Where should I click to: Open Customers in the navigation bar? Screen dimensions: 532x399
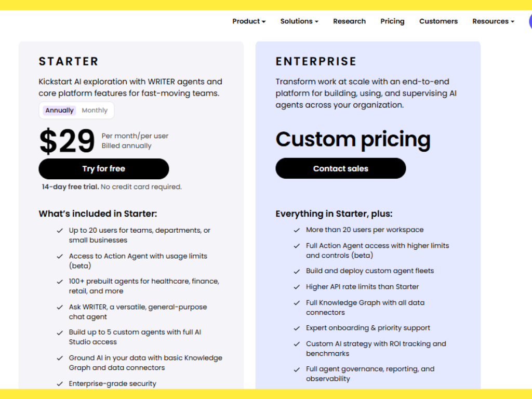(x=438, y=21)
